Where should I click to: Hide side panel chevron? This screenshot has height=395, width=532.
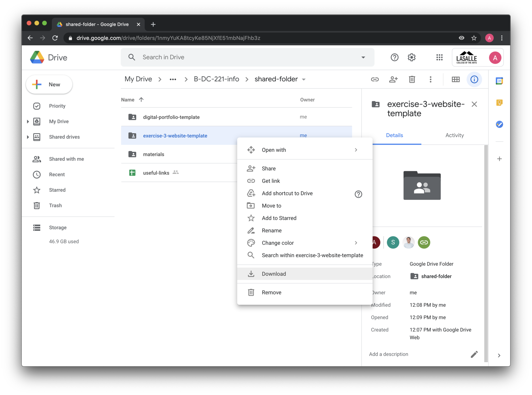pos(499,355)
